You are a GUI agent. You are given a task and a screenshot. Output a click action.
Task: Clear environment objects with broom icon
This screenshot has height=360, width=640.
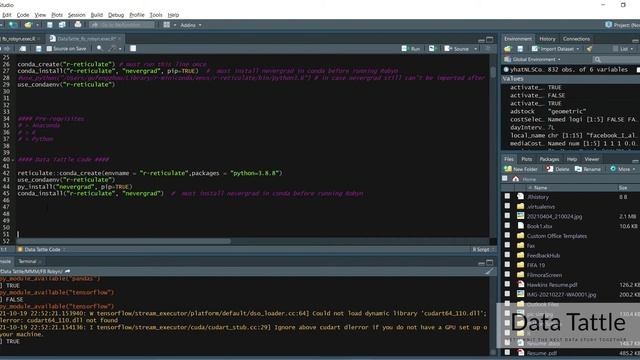click(x=589, y=49)
